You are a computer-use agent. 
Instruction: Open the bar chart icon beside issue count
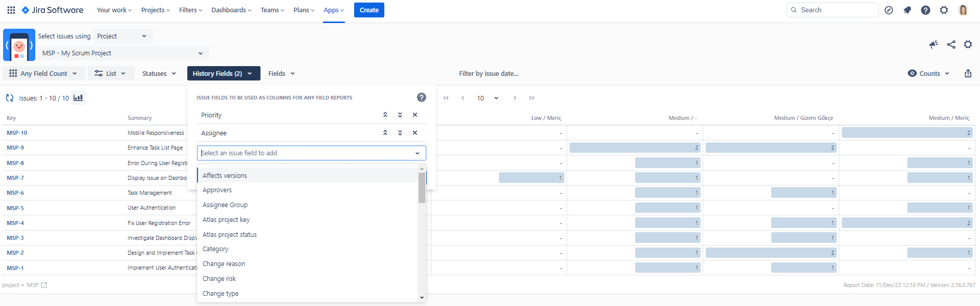[x=78, y=98]
